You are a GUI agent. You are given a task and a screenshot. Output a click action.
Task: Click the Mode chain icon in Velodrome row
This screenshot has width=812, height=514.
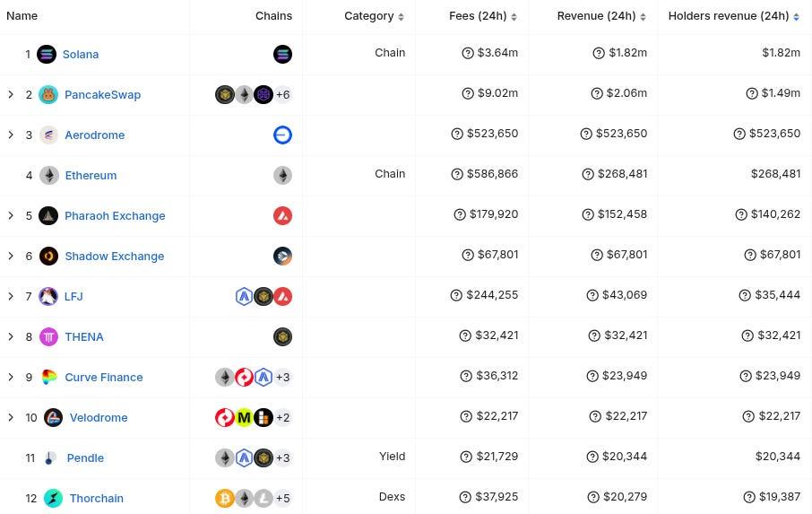(244, 418)
